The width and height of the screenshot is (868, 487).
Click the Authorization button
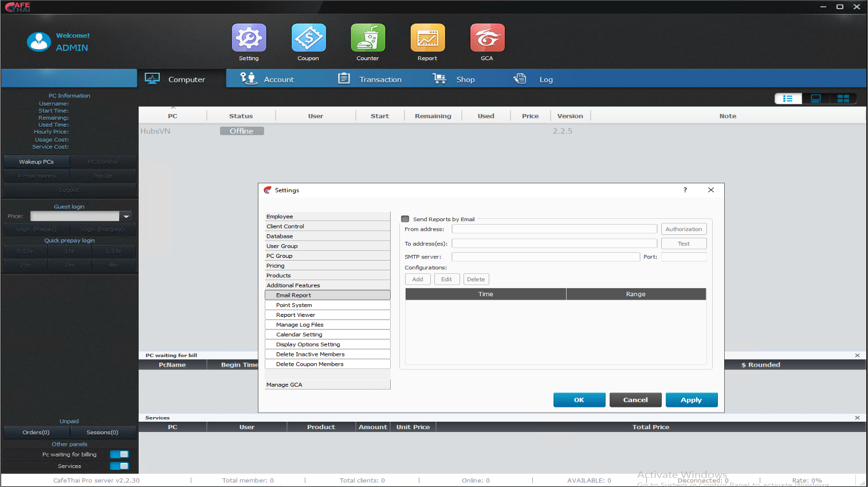(x=684, y=229)
